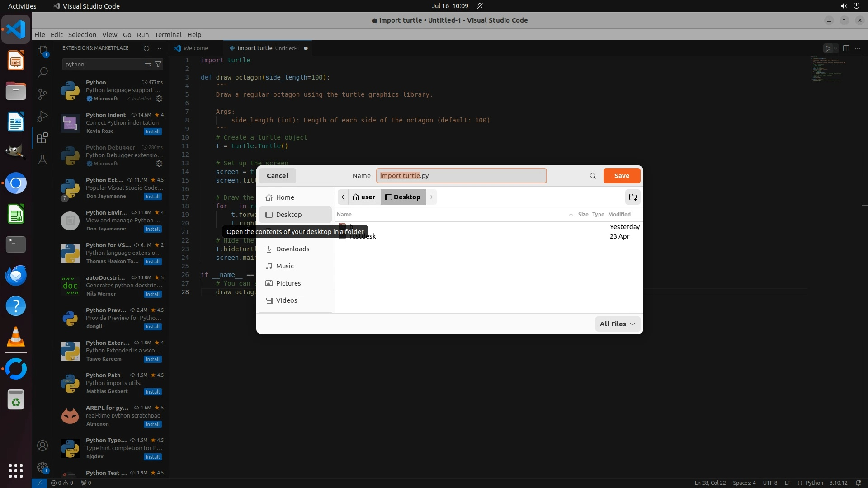Click the create new folder icon
This screenshot has width=868, height=488.
point(632,197)
